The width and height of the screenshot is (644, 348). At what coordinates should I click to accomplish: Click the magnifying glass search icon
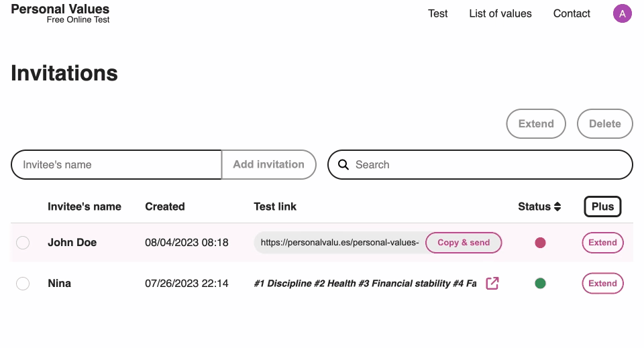point(343,165)
